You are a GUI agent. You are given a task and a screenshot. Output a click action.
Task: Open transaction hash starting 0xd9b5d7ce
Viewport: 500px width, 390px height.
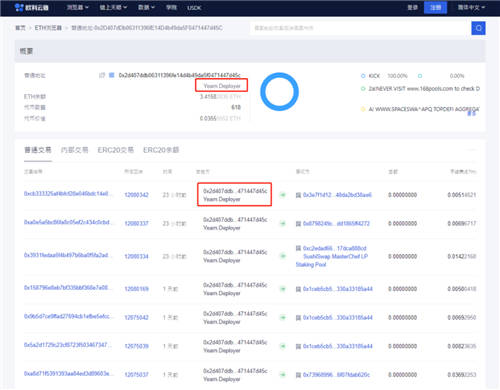(68, 316)
